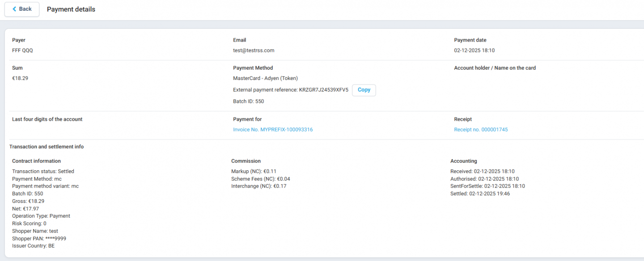Click the Interchange (NC) commission line
This screenshot has height=261, width=644.
[x=258, y=186]
